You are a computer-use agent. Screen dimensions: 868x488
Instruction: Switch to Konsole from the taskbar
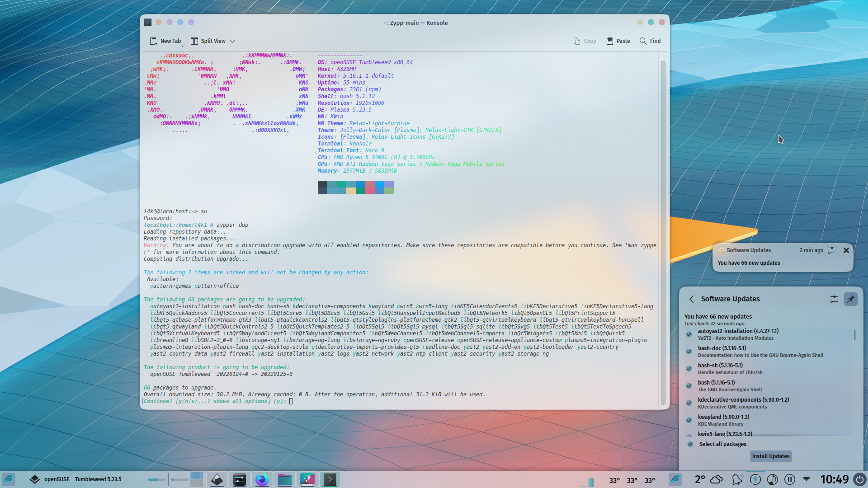330,479
